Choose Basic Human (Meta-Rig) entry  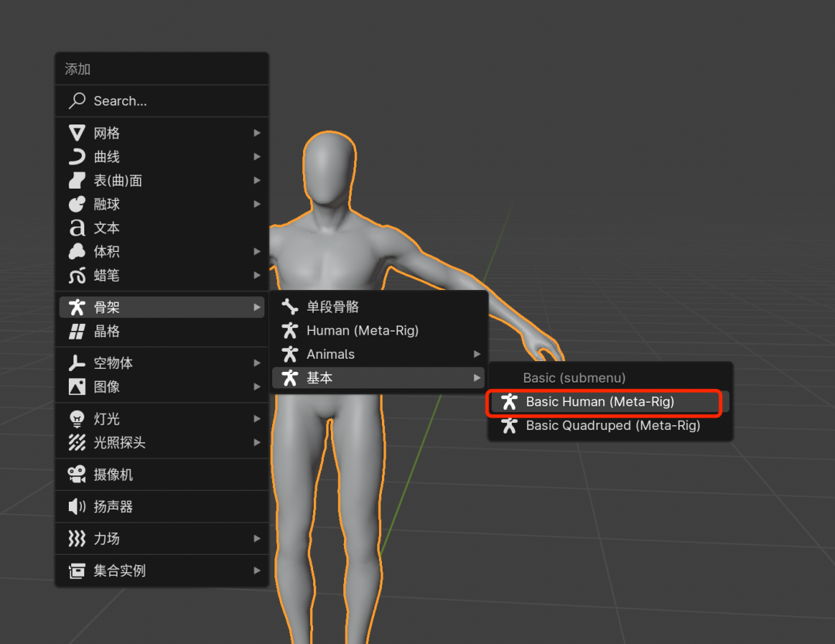point(609,402)
